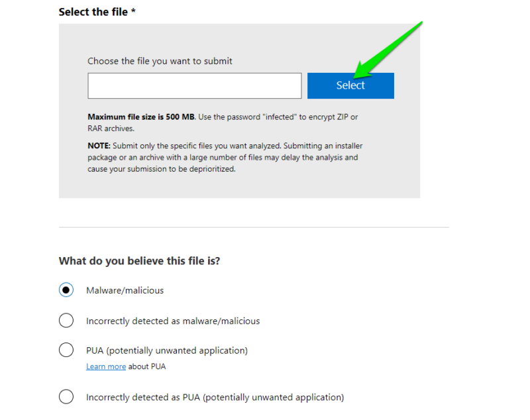Select 'PUA (potentially unwanted application)' option
The width and height of the screenshot is (530, 420).
click(66, 350)
